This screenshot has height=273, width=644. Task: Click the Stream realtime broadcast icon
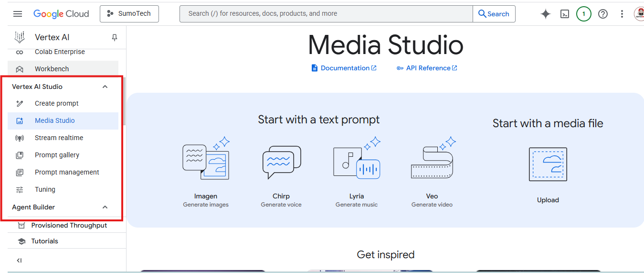click(x=20, y=138)
